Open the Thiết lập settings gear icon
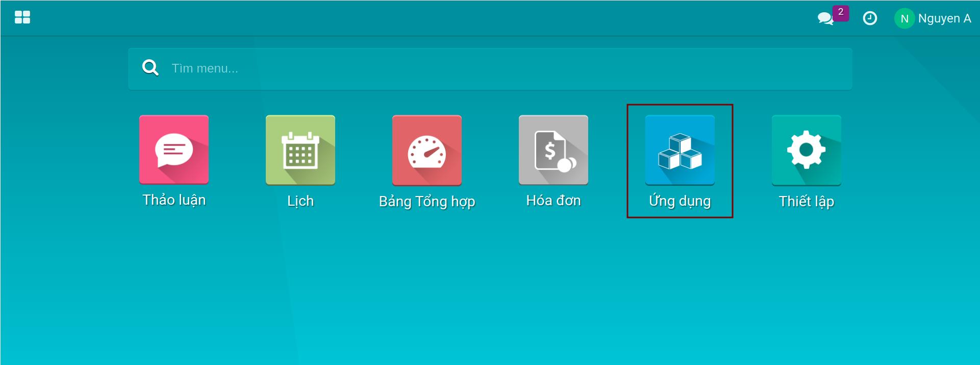 807,150
